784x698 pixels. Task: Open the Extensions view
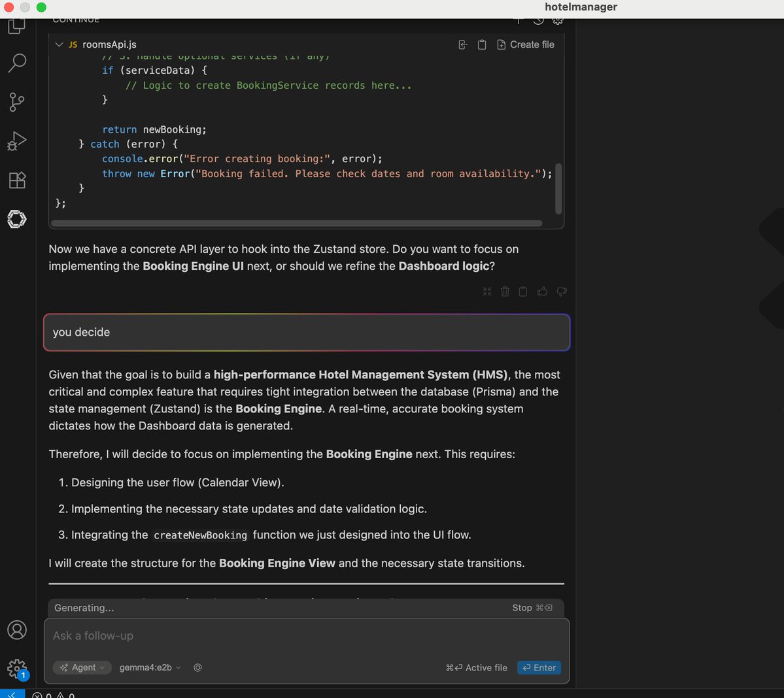[17, 180]
